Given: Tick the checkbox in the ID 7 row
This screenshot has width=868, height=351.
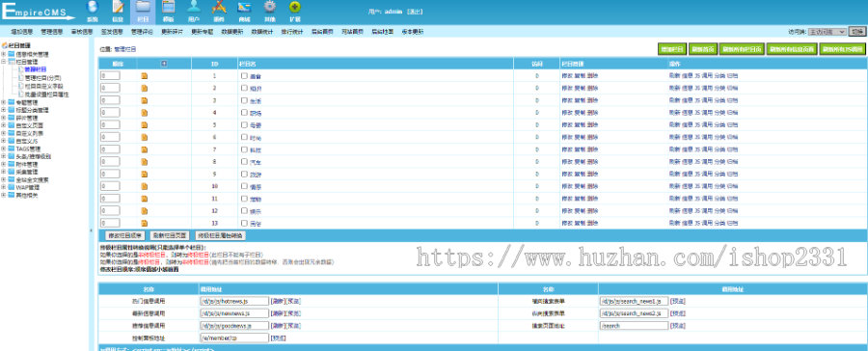Looking at the screenshot, I should pyautogui.click(x=244, y=149).
